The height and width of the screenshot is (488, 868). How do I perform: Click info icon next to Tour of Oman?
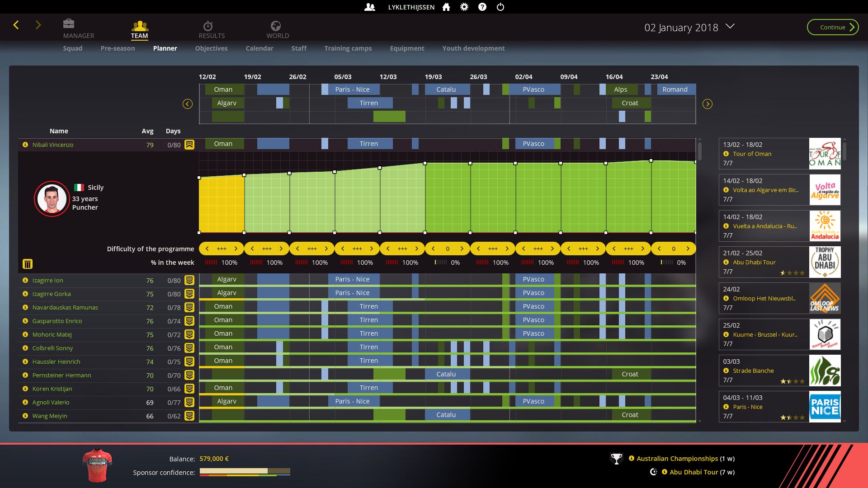click(726, 154)
